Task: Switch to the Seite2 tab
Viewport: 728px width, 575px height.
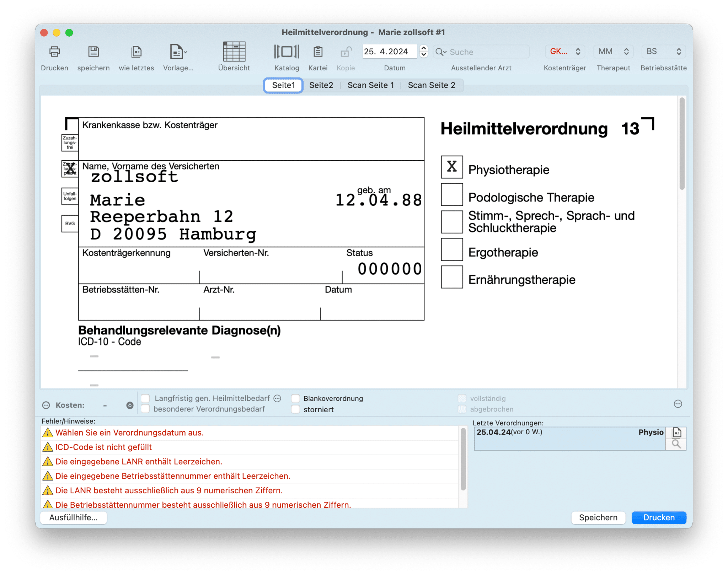Action: tap(321, 85)
